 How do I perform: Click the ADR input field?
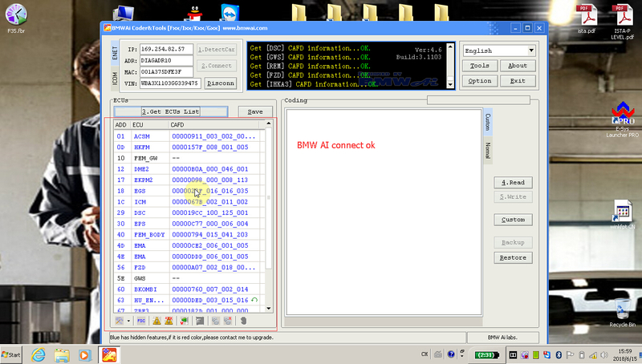(166, 60)
